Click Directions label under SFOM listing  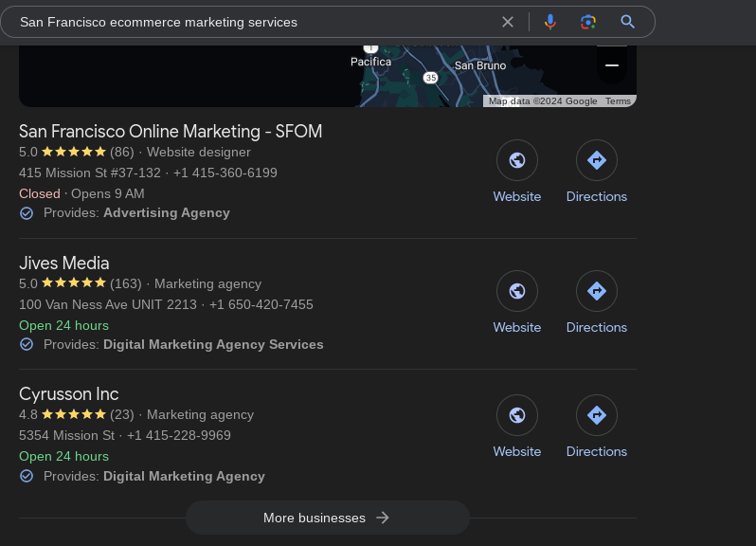(x=597, y=197)
